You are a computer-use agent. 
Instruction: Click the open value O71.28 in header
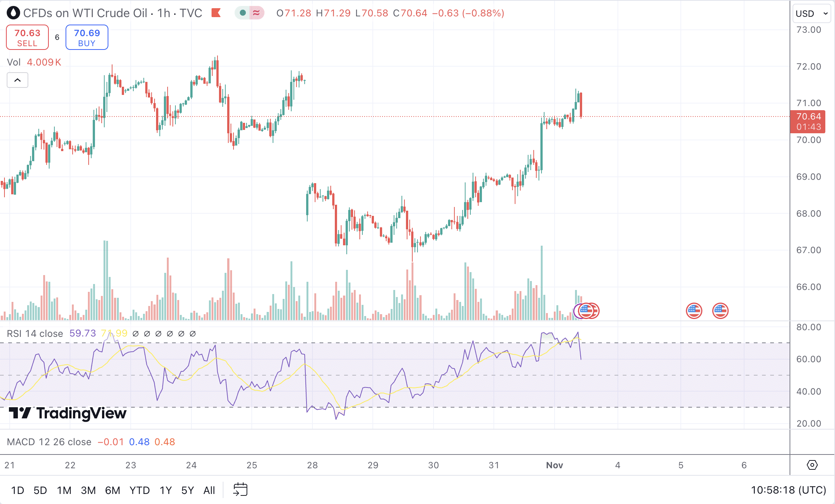tap(293, 13)
